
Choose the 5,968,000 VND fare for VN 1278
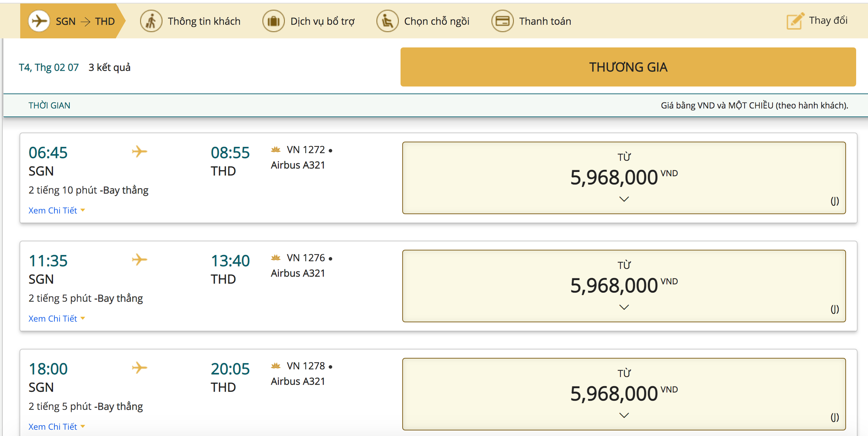pyautogui.click(x=624, y=394)
